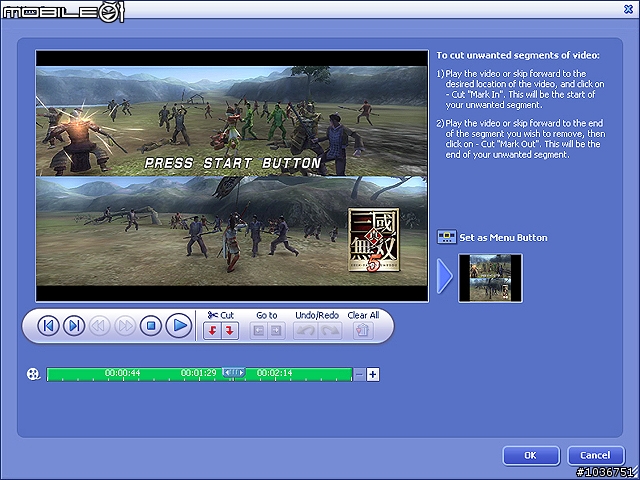Viewport: 640px width, 480px height.
Task: Click the fast-forward double-arrow button
Action: pos(125,326)
